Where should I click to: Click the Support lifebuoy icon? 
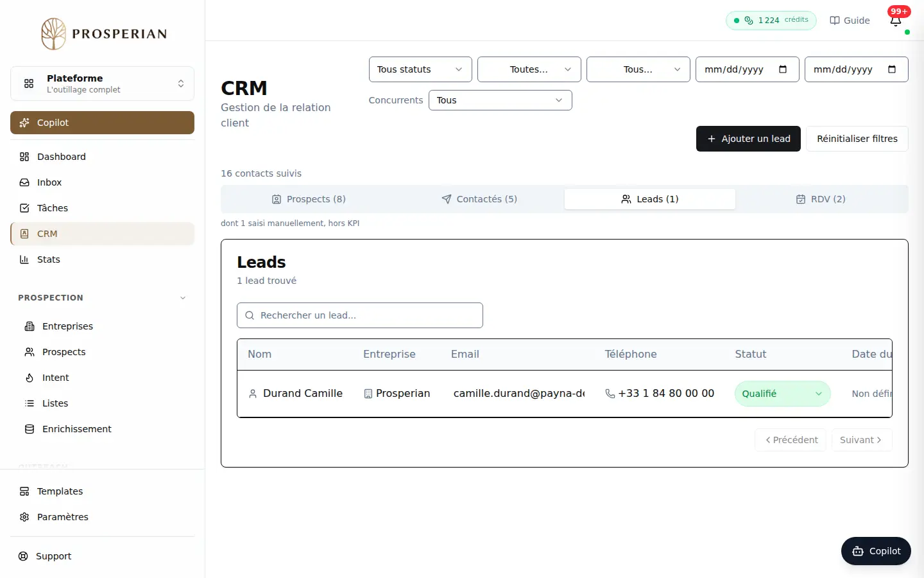tap(23, 556)
